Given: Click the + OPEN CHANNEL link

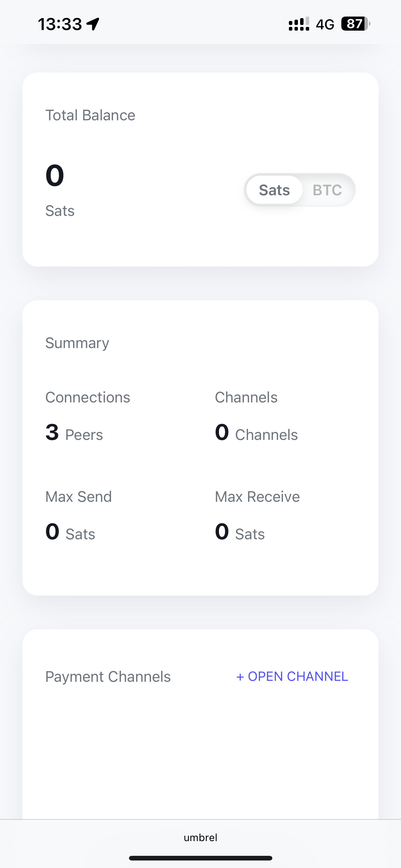Looking at the screenshot, I should click(x=292, y=676).
